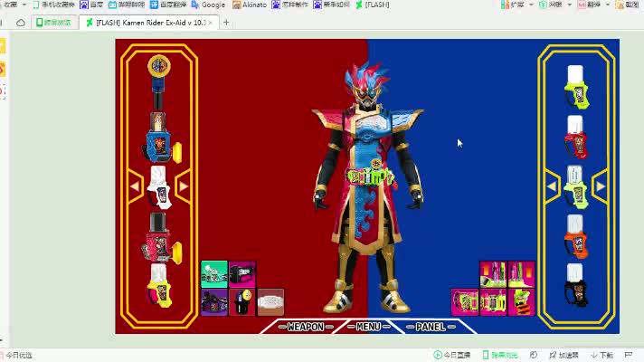Expand the 收藏 bookmarks dropdown arrow
The image size is (644, 362).
(24, 5)
